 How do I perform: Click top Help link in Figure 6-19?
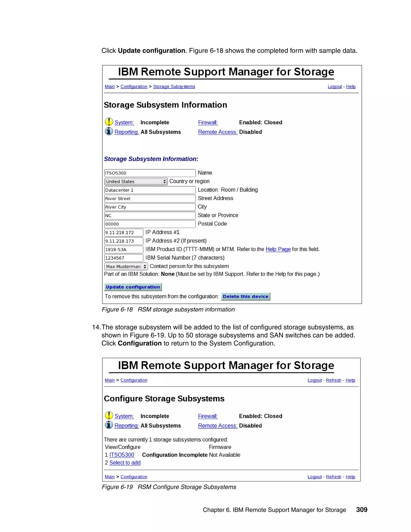click(x=350, y=380)
